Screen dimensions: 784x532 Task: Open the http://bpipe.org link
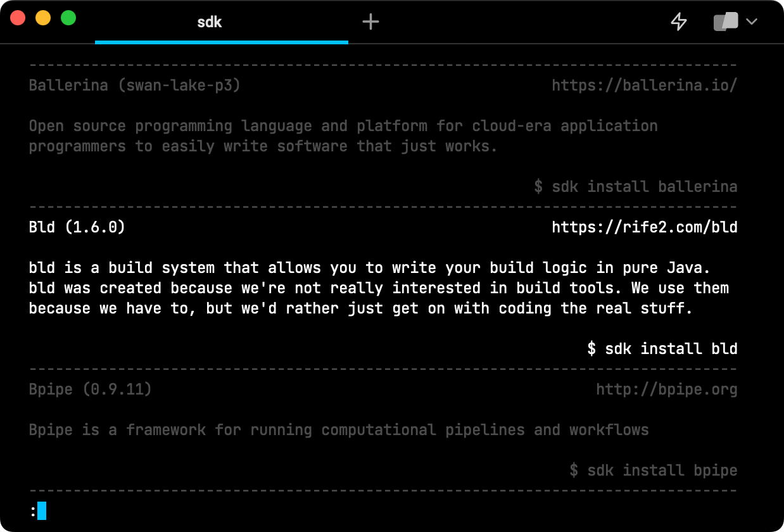click(x=666, y=389)
